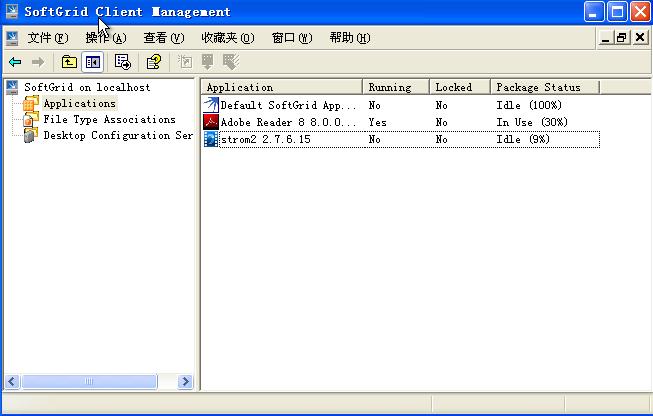Go up one level with the folder icon
The image size is (653, 416).
[x=69, y=62]
